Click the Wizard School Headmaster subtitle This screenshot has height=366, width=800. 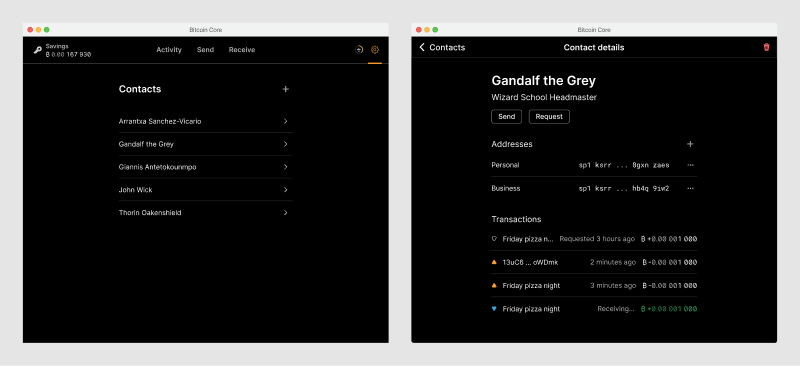click(544, 97)
